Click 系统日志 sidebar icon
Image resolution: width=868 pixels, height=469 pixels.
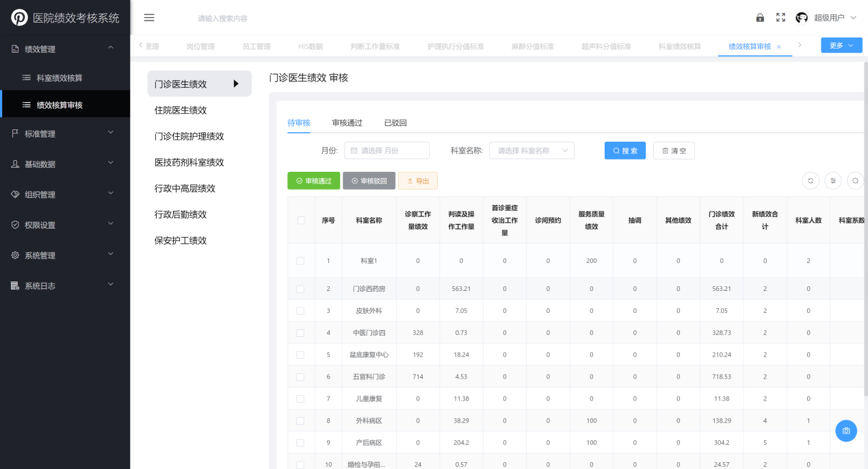15,286
